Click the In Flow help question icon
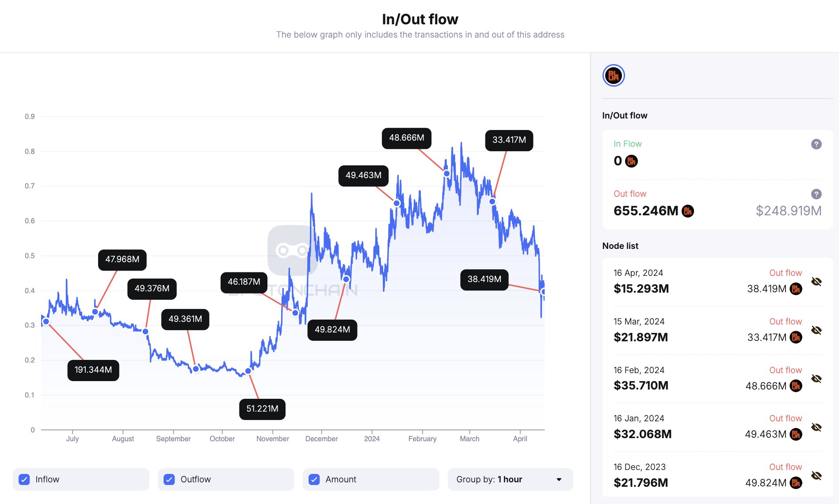 click(816, 144)
